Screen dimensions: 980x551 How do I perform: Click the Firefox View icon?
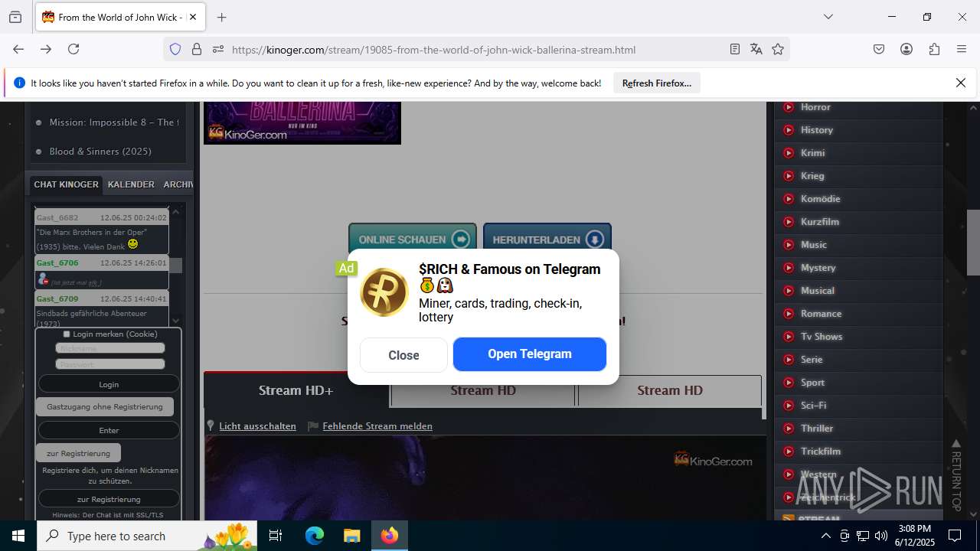click(15, 17)
